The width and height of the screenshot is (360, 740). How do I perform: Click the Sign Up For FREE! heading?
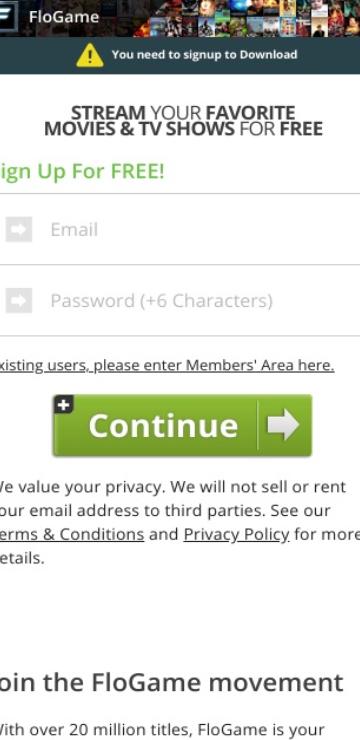[x=82, y=171]
